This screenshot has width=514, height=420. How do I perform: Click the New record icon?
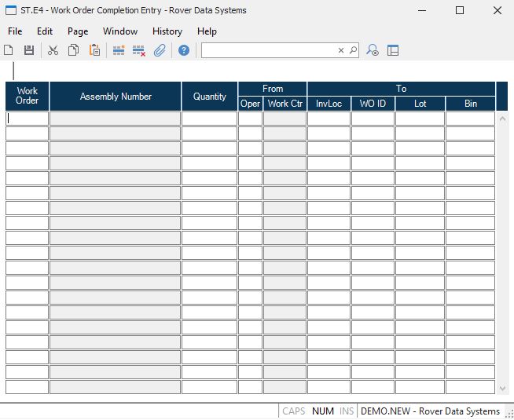click(9, 50)
